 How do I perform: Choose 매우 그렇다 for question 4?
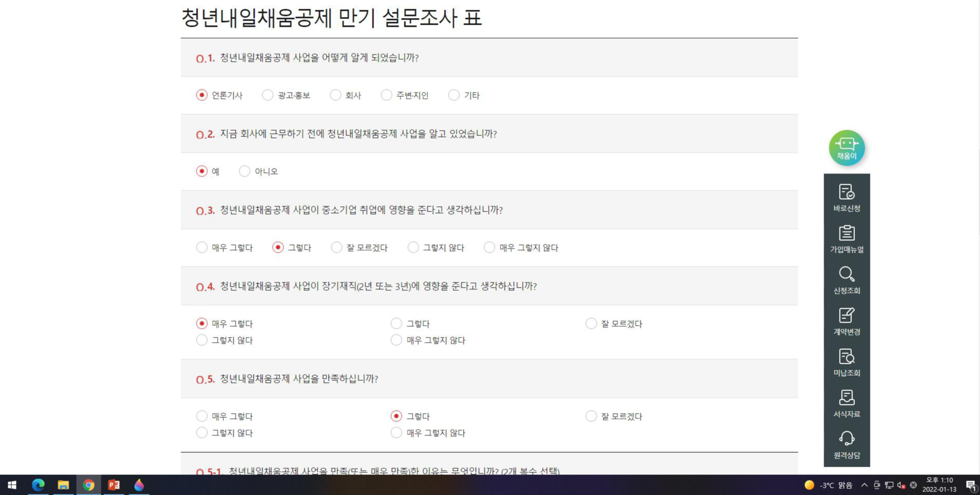coord(202,323)
